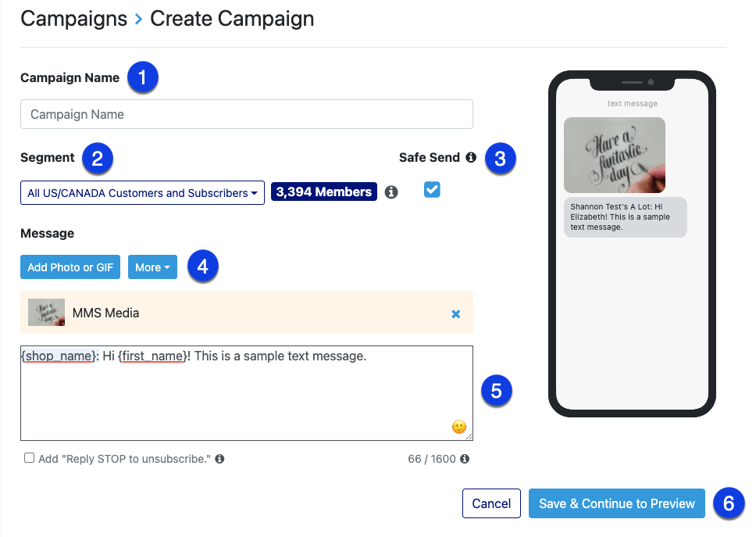Click info icon beside 3,394 Members badge

coord(391,192)
